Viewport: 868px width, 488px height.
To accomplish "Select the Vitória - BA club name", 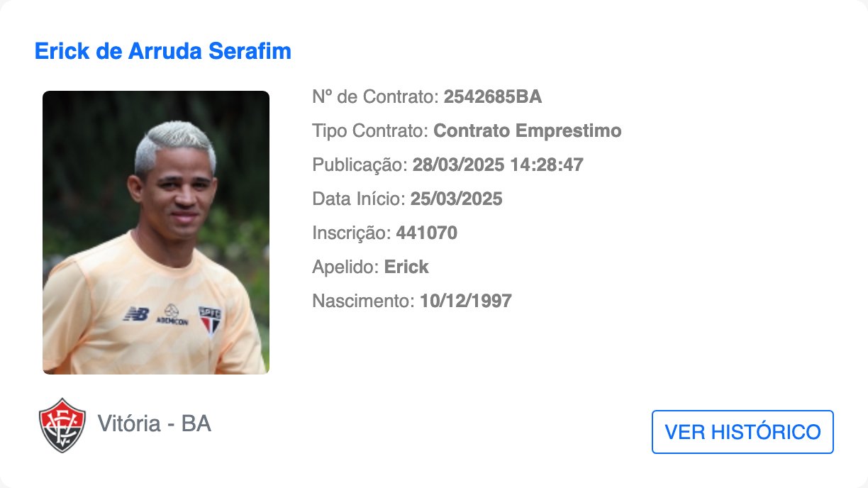I will pyautogui.click(x=154, y=424).
